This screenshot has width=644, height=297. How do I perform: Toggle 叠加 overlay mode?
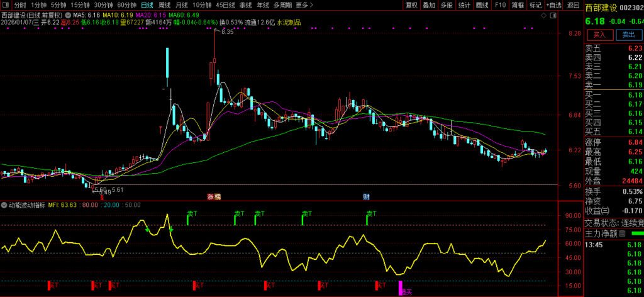click(429, 5)
